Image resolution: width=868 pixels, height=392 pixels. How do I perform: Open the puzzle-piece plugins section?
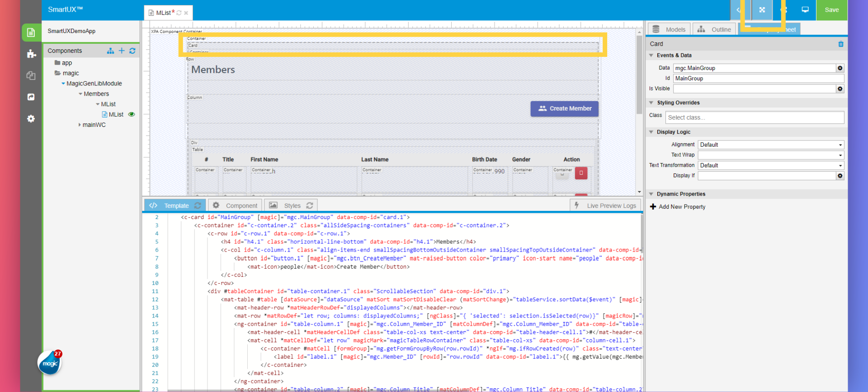tap(31, 54)
